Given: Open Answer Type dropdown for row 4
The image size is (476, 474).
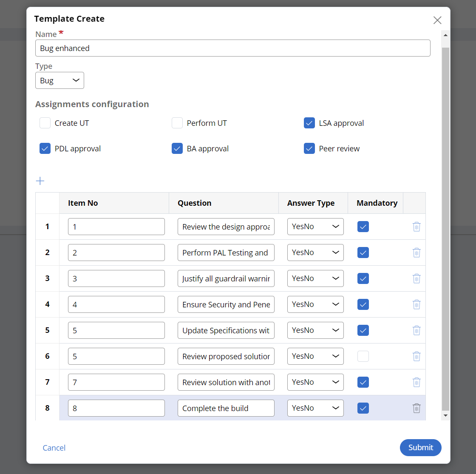Looking at the screenshot, I should pos(315,304).
